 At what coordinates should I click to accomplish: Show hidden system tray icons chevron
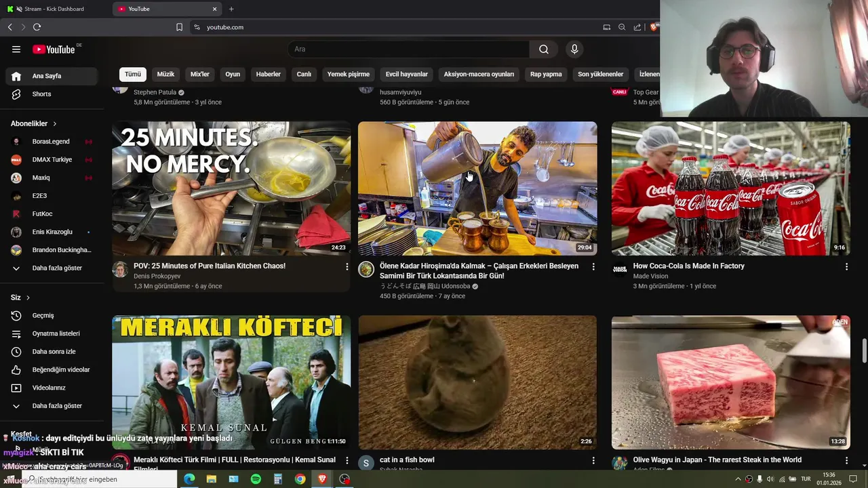[x=738, y=479]
